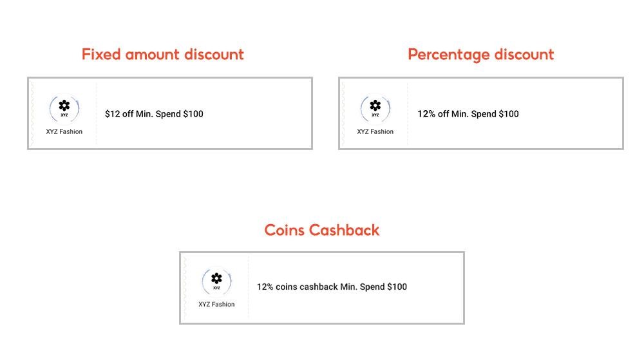The image size is (644, 362).
Task: Click the Percentage discount heading
Action: [x=481, y=54]
